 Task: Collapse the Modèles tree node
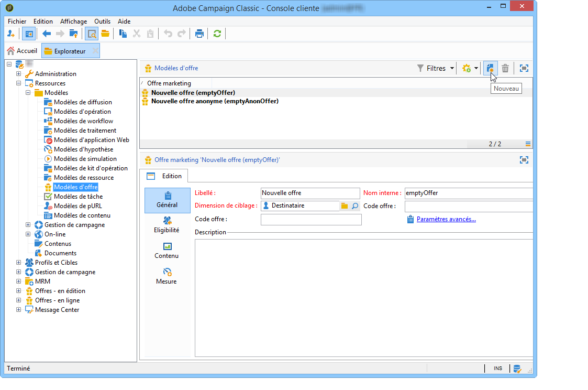(28, 92)
